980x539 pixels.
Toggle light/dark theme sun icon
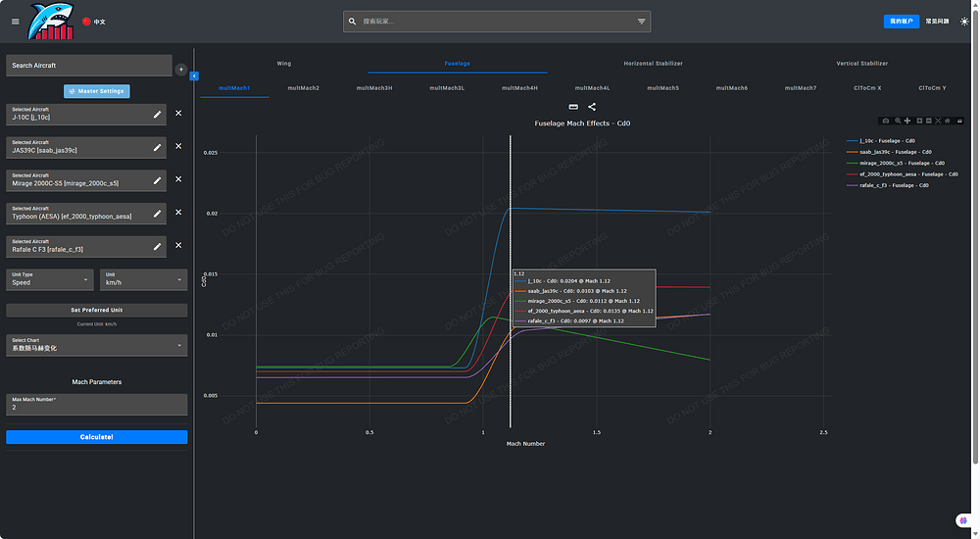tap(963, 21)
